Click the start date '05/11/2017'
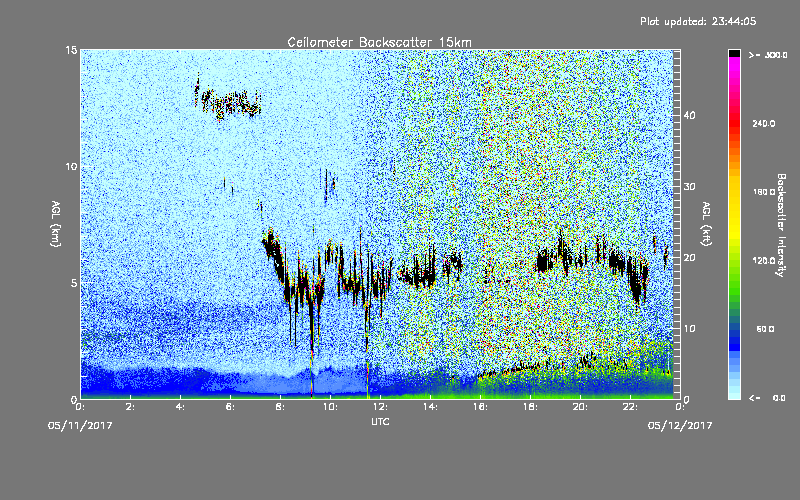 [80, 426]
